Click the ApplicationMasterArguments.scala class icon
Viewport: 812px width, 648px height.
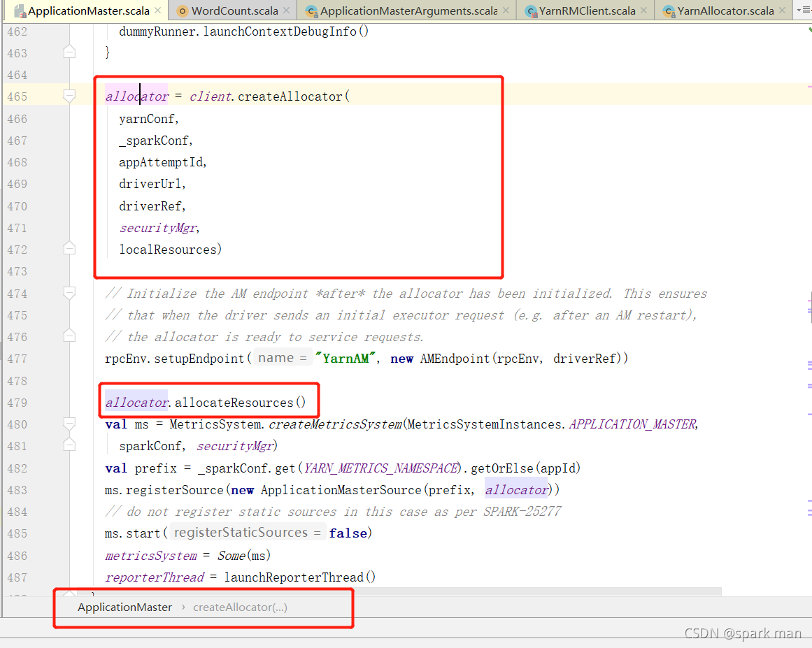(311, 11)
